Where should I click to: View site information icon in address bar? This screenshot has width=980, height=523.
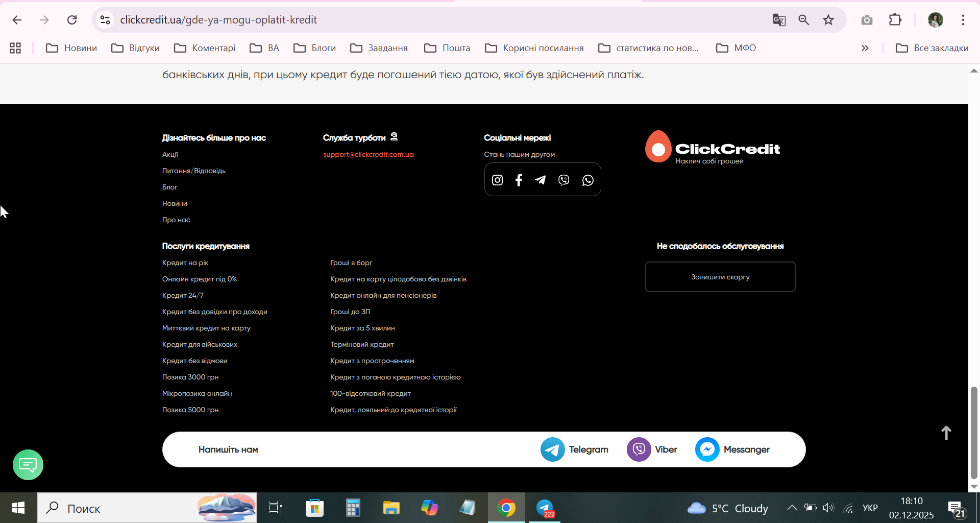[105, 20]
